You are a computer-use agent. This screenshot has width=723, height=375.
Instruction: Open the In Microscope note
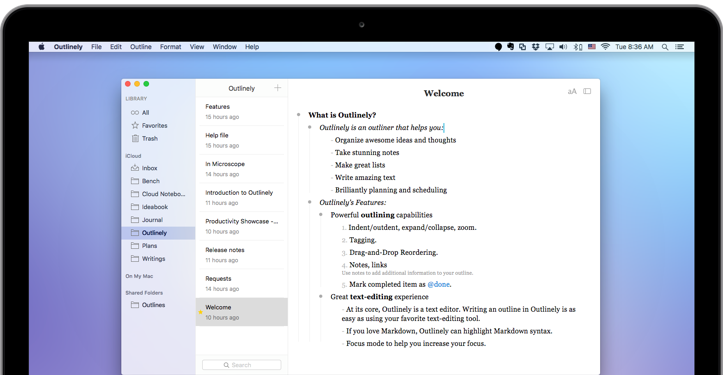(242, 169)
